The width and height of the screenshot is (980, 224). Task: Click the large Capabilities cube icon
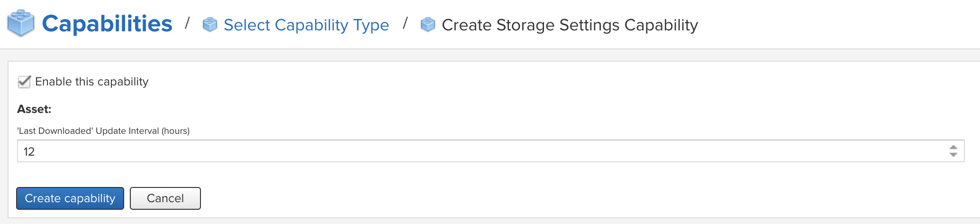[21, 24]
